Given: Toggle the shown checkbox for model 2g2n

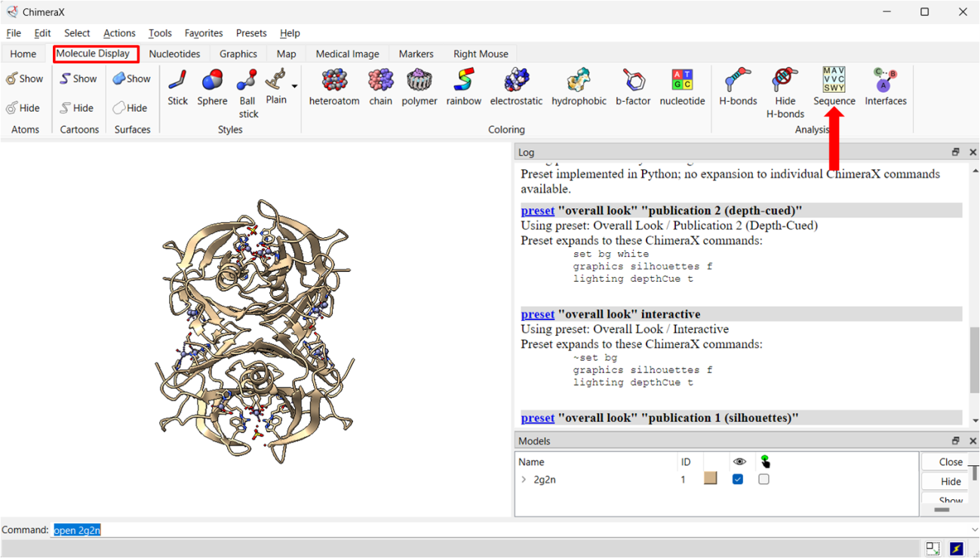Looking at the screenshot, I should point(738,479).
